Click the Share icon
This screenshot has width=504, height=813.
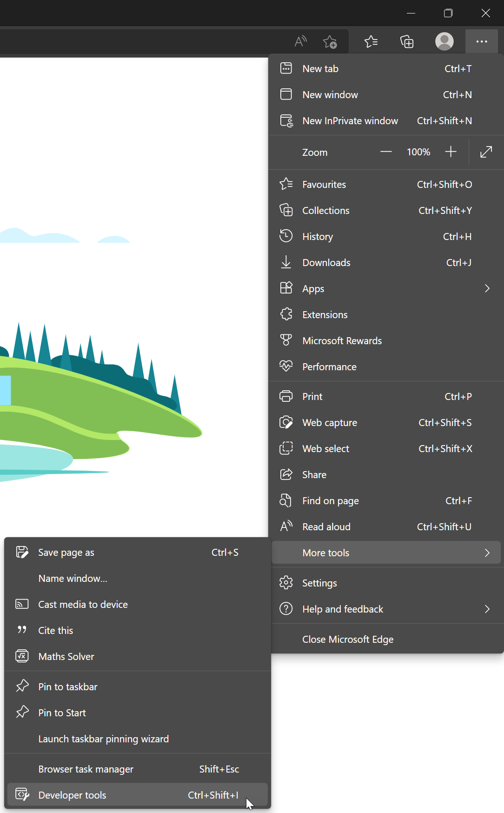(286, 474)
